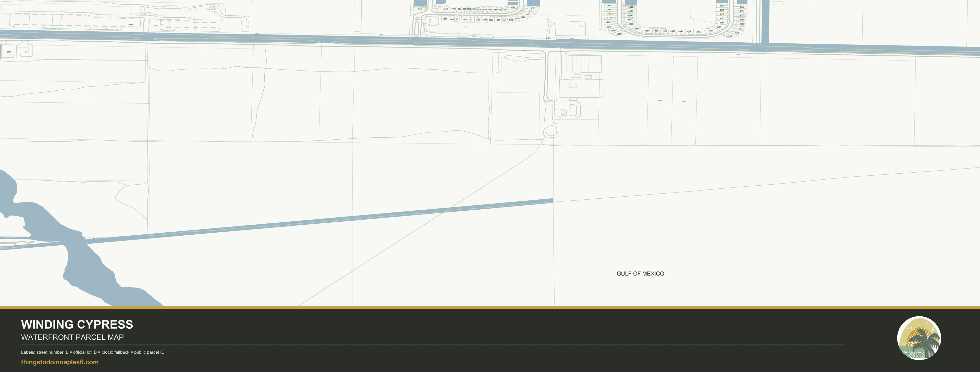This screenshot has width=980, height=372.
Task: Select the Waterfront Parcel Map subtitle
Action: tap(72, 337)
